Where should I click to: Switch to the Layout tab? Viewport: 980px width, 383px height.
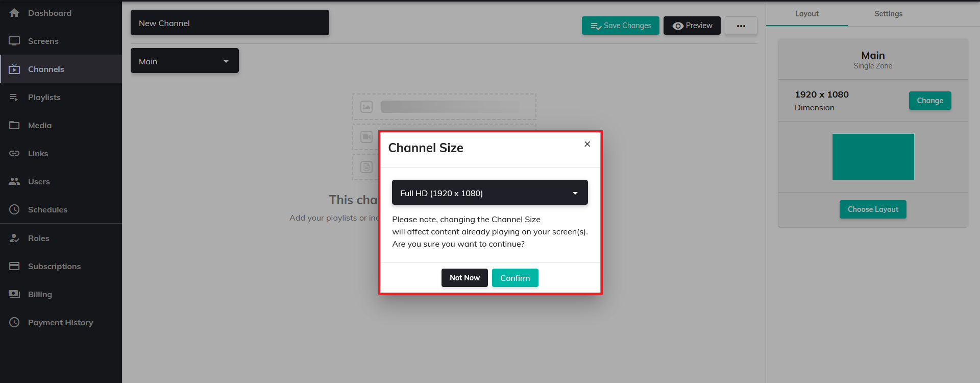(806, 14)
